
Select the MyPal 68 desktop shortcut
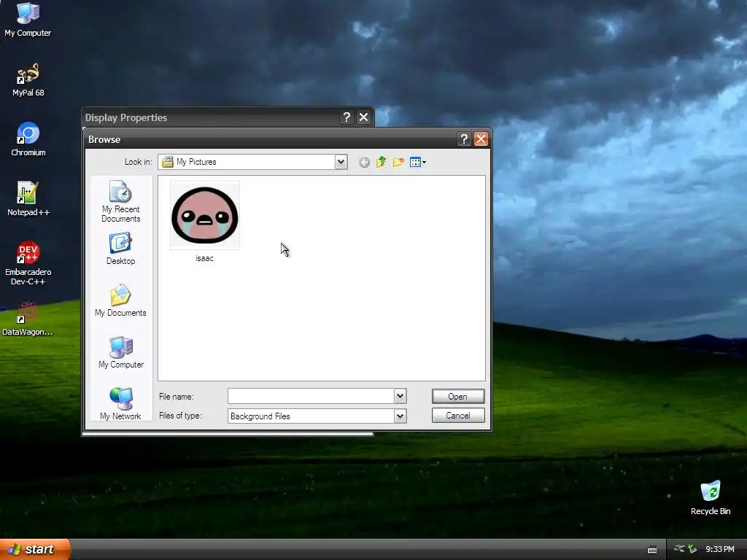pos(28,80)
